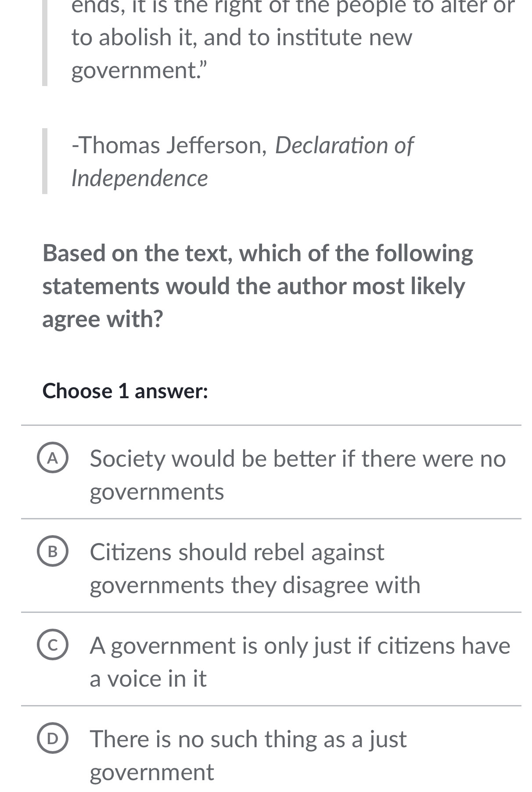Image resolution: width=532 pixels, height=792 pixels.
Task: Click the divider line above option A
Action: [x=271, y=425]
